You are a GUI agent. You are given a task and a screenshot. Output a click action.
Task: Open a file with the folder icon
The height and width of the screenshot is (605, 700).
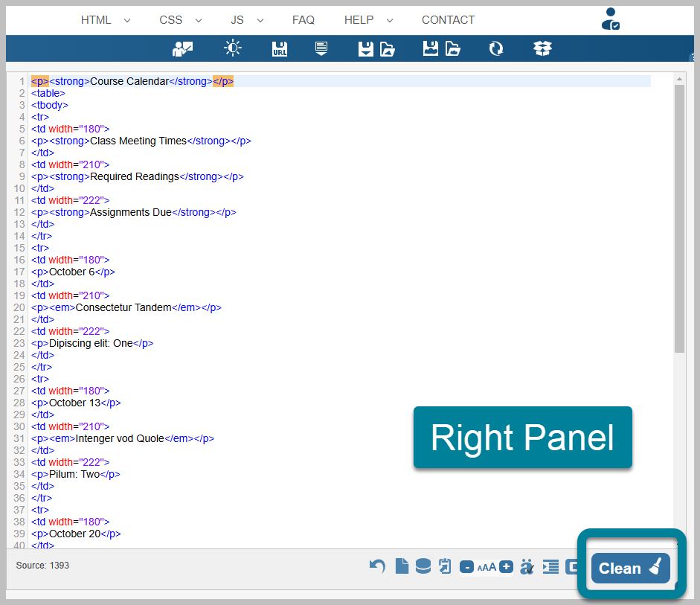(385, 47)
